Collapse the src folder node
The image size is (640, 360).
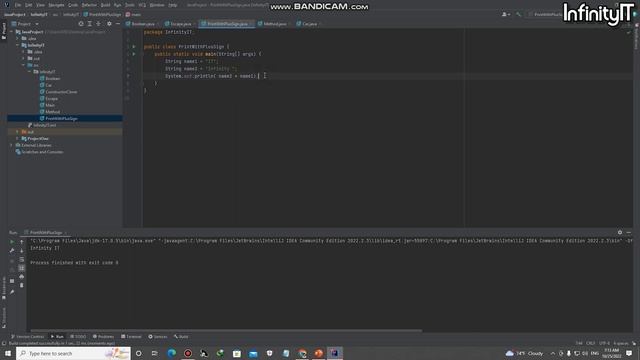coord(23,65)
